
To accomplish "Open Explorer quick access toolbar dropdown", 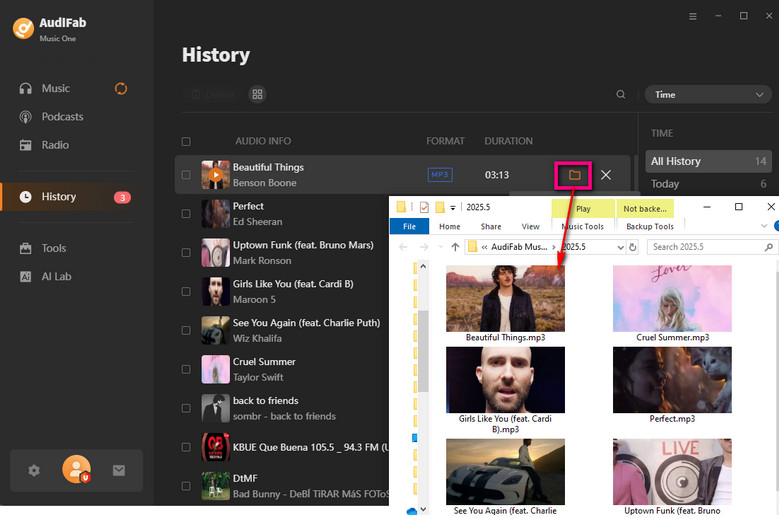I will [453, 208].
